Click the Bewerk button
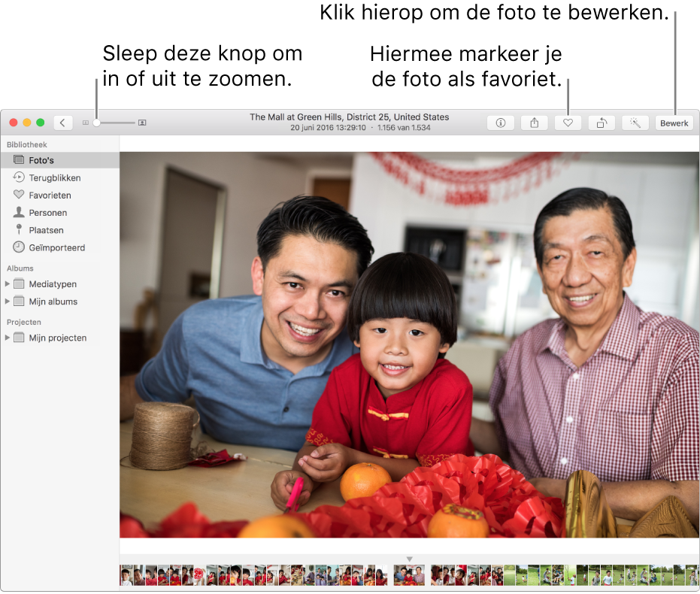The height and width of the screenshot is (594, 700). tap(674, 123)
